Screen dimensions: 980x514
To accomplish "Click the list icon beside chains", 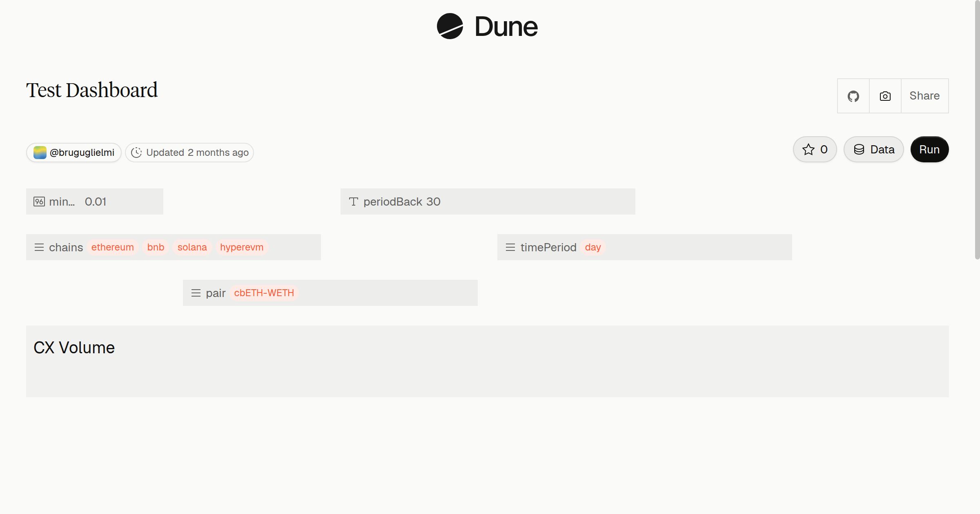I will (39, 247).
